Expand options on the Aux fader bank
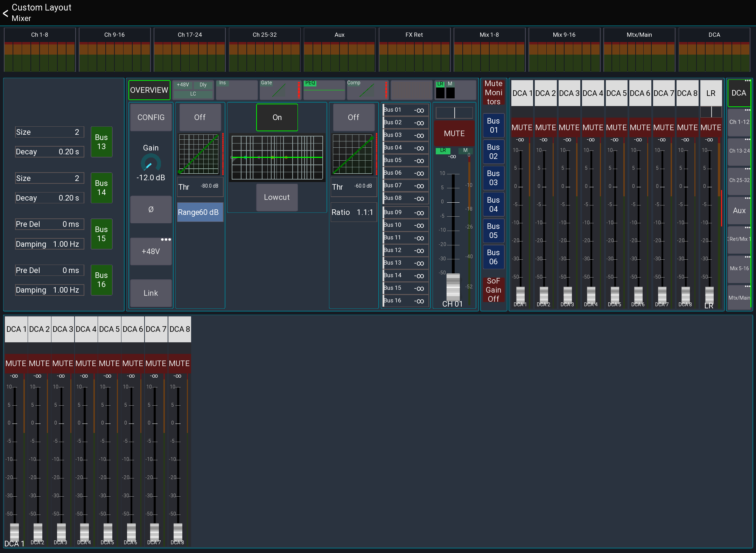This screenshot has width=756, height=553. [748, 197]
